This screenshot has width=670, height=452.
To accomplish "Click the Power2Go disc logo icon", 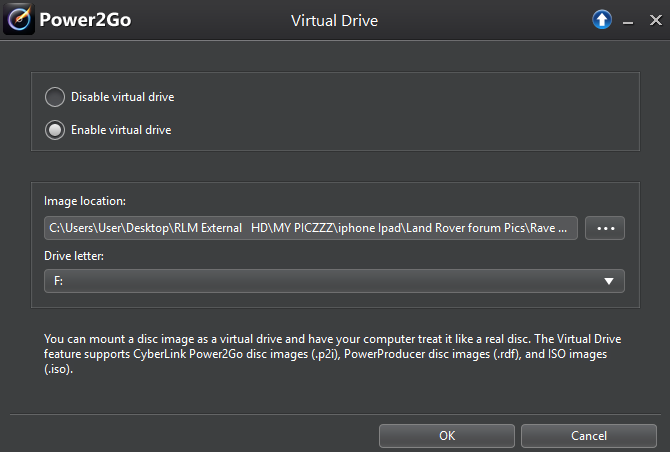I will [x=19, y=19].
